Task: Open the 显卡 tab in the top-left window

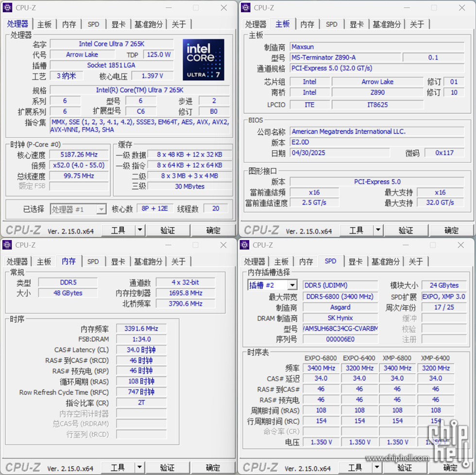Action: 119,24
